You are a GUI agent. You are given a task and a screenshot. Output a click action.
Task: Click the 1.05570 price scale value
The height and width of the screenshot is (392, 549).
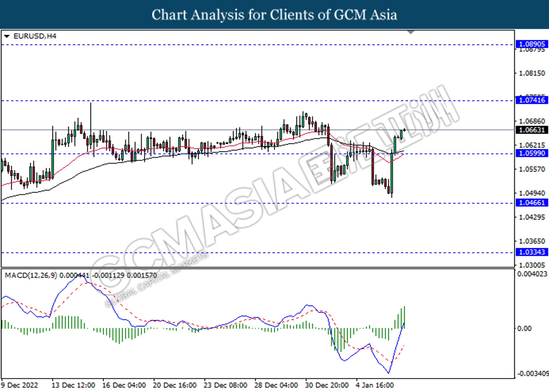point(532,169)
